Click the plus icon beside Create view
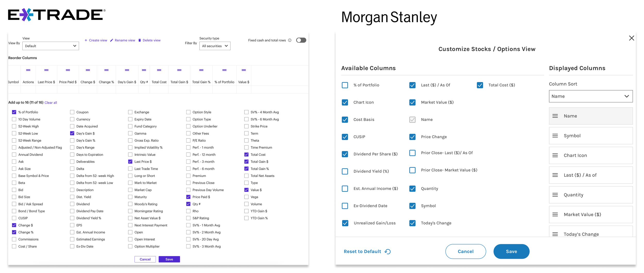This screenshot has width=644, height=273. tap(86, 40)
